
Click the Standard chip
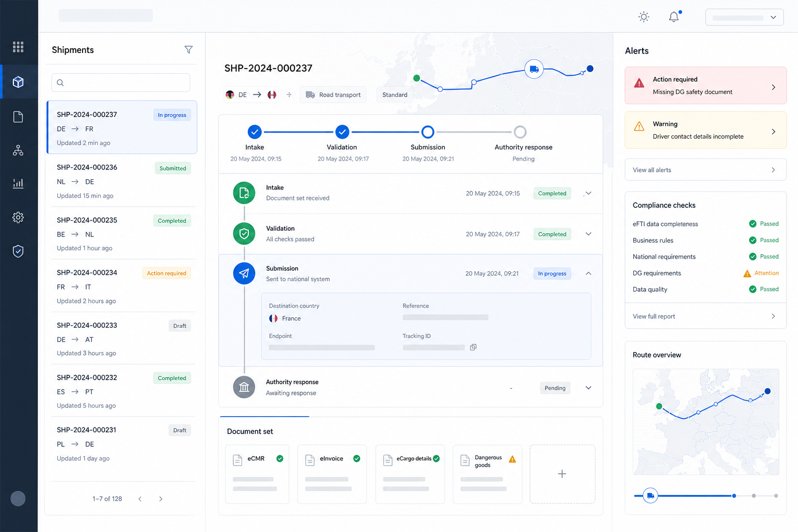tap(395, 95)
